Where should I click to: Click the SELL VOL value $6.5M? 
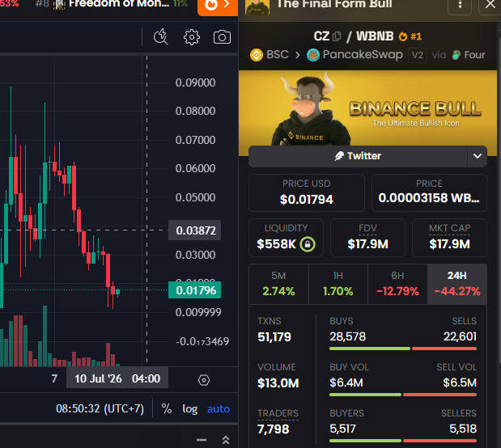coord(460,382)
